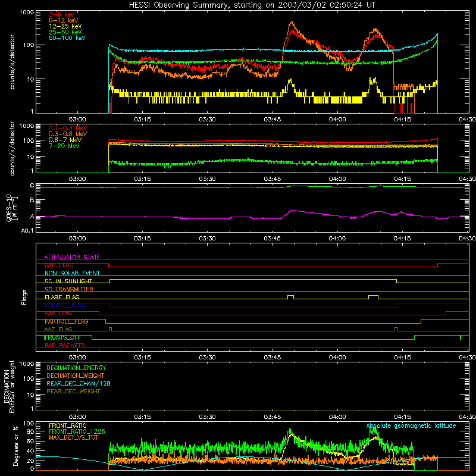Click the 0.8-7 MeV legend entry
The height and width of the screenshot is (476, 476).
(x=65, y=140)
